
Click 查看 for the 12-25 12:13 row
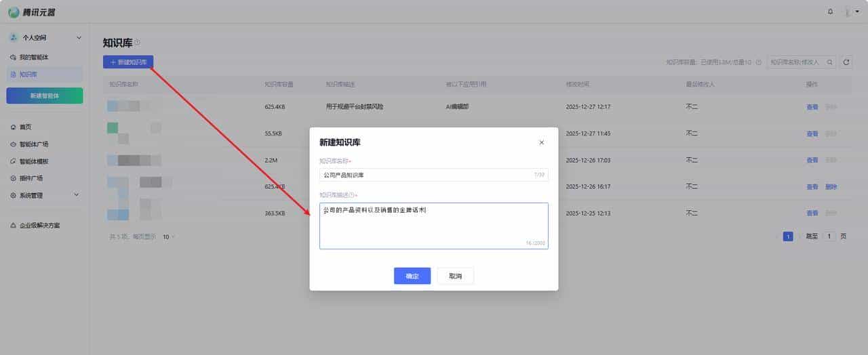tap(812, 213)
